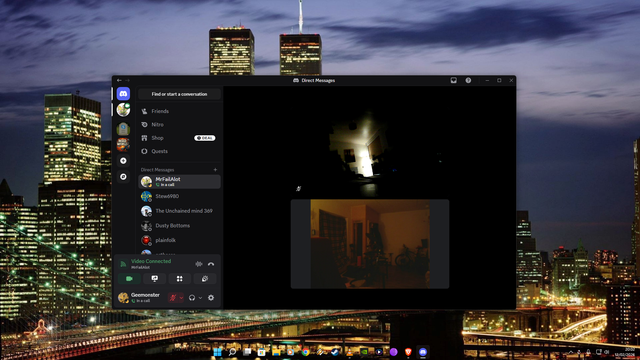This screenshot has width=640, height=360.
Task: Open NVIDIA app from taskbar
Action: click(364, 352)
